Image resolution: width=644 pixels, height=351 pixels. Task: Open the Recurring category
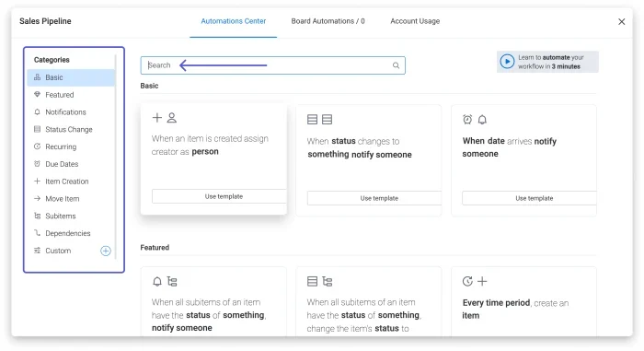[71, 146]
